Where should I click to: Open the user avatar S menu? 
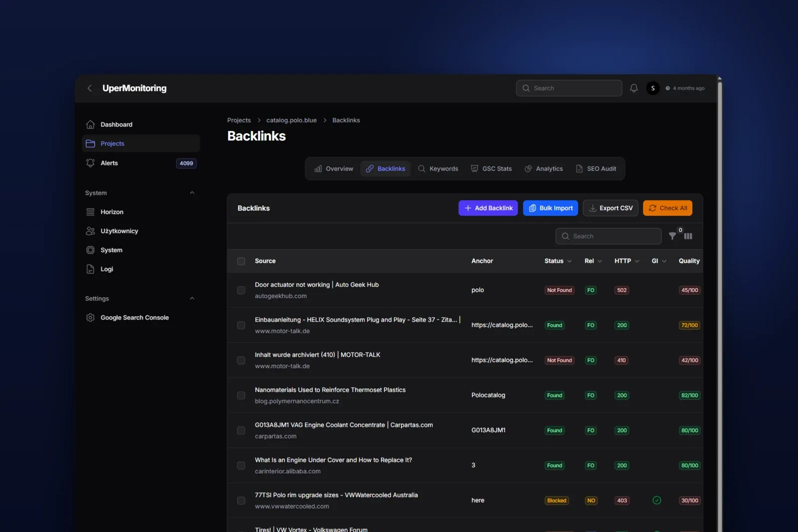pos(653,88)
